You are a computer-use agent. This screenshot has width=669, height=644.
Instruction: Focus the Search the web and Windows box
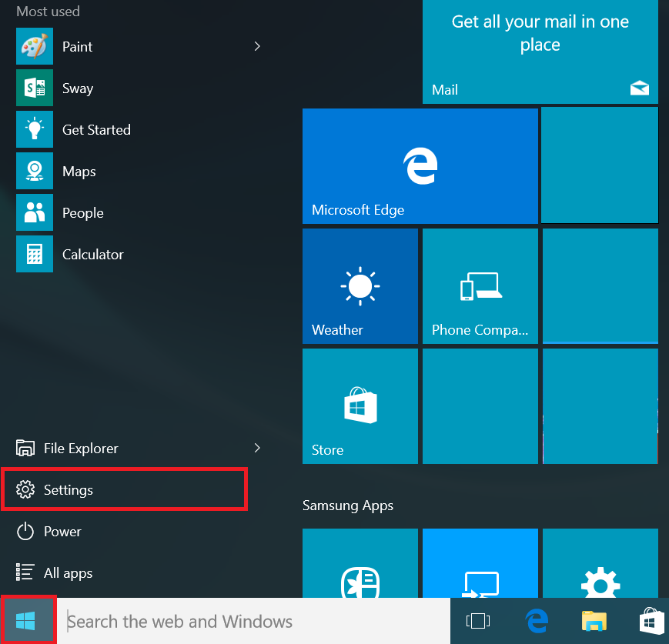253,621
